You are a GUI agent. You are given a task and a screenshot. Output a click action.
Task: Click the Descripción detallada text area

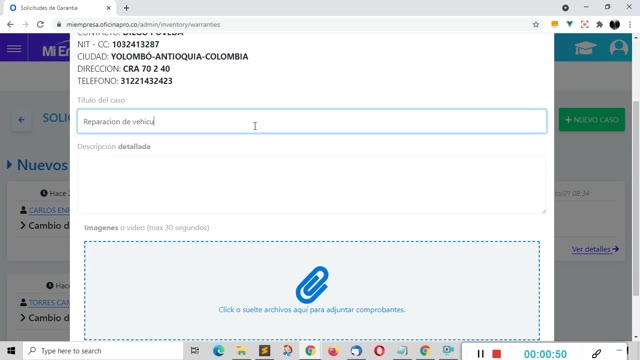click(312, 185)
